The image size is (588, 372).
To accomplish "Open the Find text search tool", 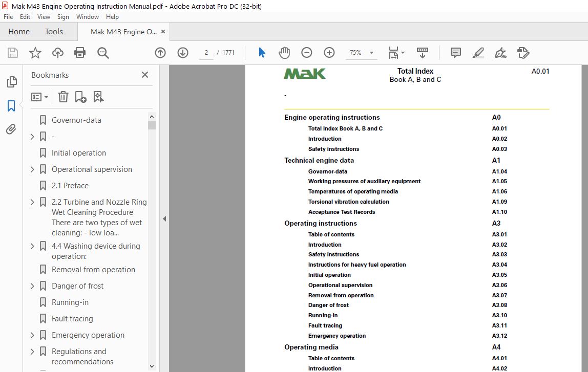I will pyautogui.click(x=103, y=53).
